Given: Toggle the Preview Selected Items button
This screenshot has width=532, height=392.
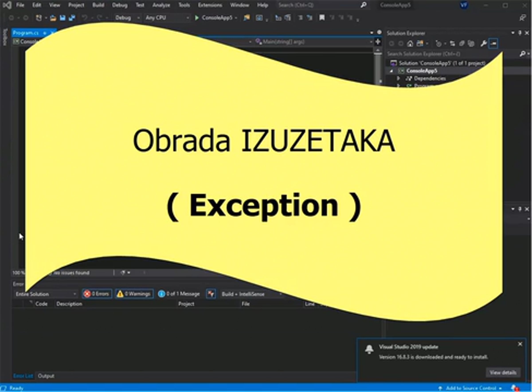Looking at the screenshot, I should coord(493,44).
